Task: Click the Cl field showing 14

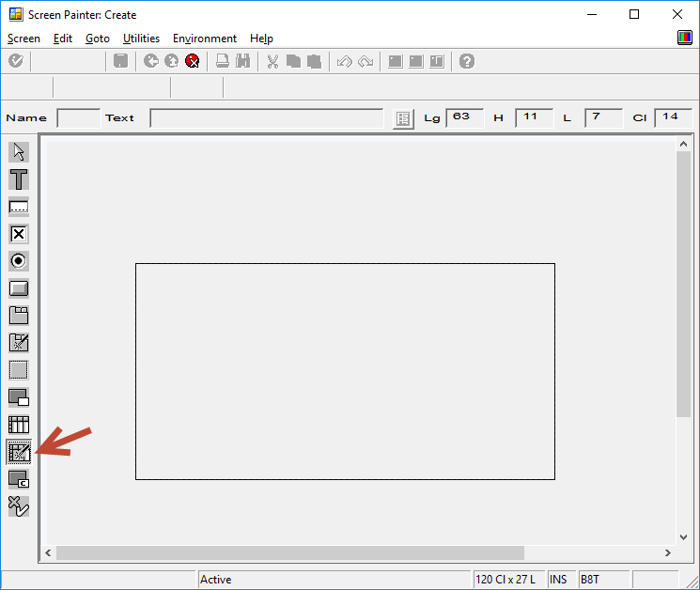Action: 673,117
